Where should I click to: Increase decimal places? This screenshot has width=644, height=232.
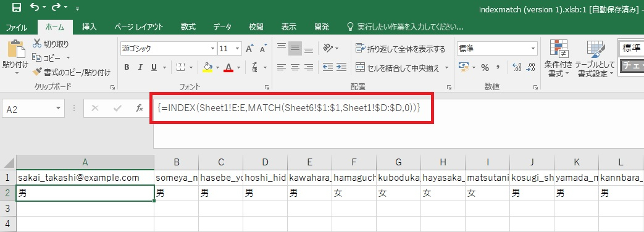coord(517,67)
